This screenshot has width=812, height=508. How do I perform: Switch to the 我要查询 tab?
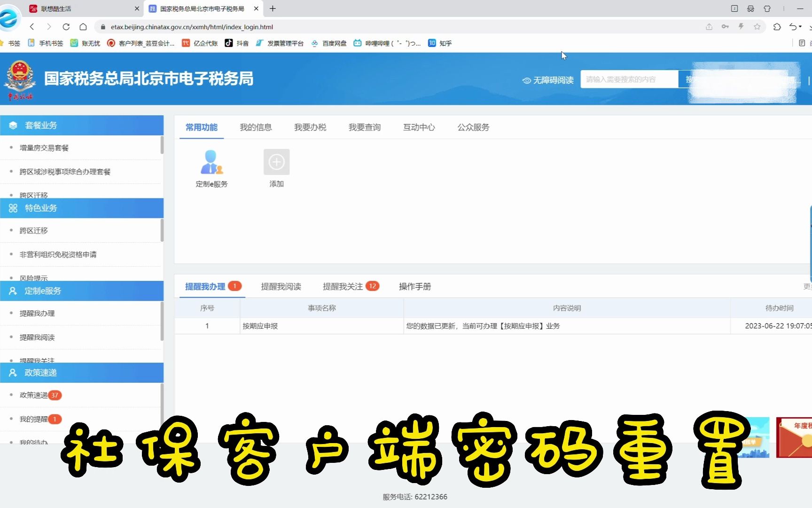coord(365,127)
